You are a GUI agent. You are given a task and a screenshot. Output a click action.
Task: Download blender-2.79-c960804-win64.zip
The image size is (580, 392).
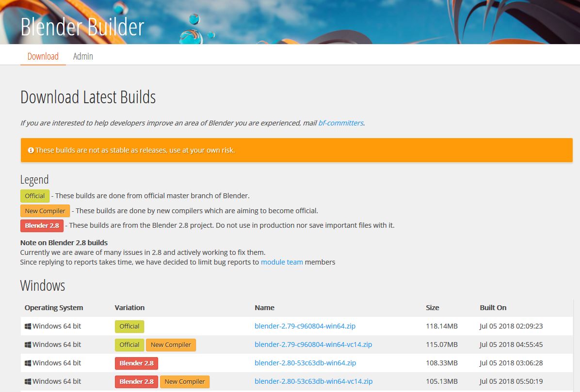pyautogui.click(x=305, y=326)
